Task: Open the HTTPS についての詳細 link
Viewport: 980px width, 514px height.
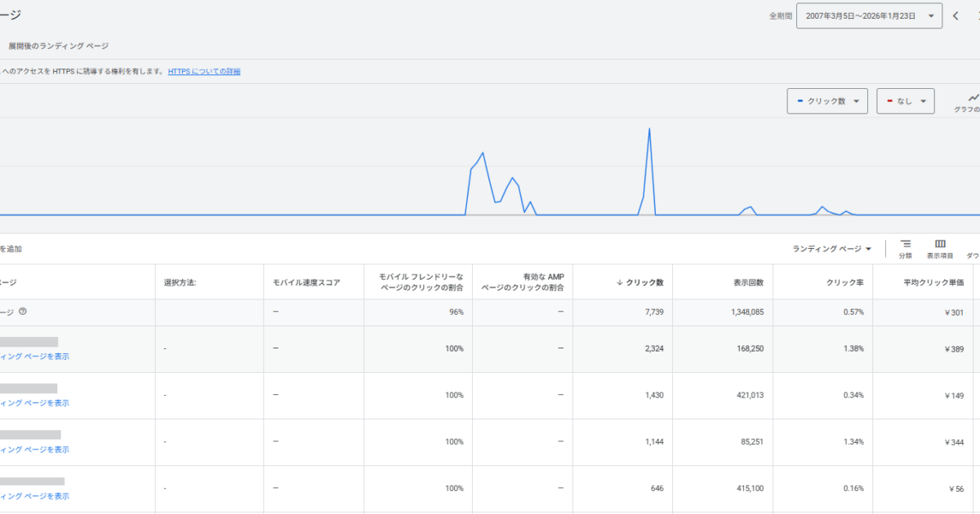Action: pos(204,72)
